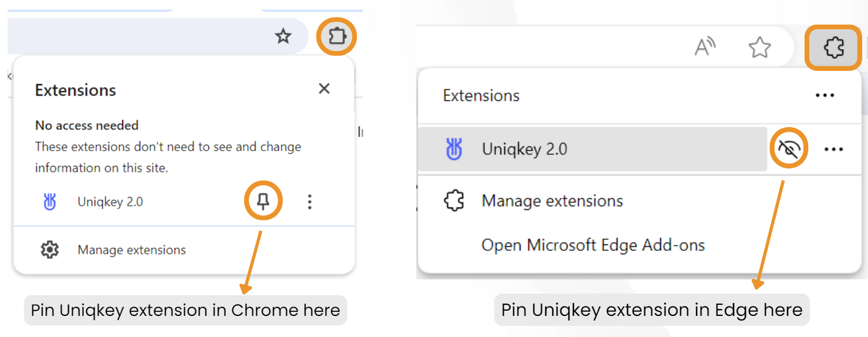The image size is (868, 337).
Task: Click Chrome address bar field
Action: pyautogui.click(x=141, y=36)
